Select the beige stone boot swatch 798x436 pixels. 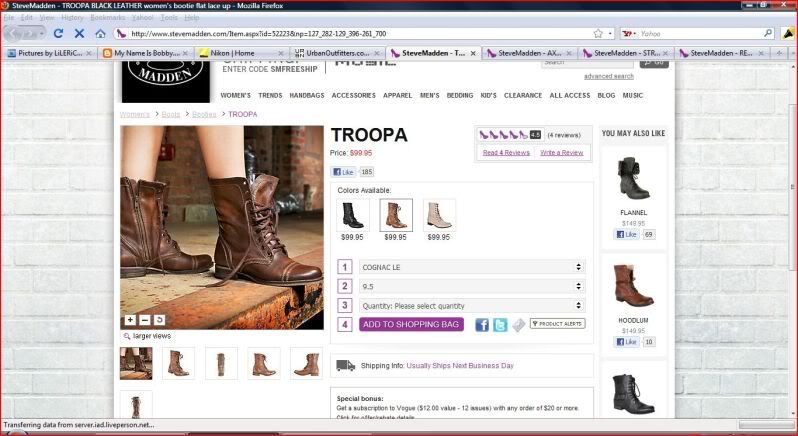click(x=439, y=215)
